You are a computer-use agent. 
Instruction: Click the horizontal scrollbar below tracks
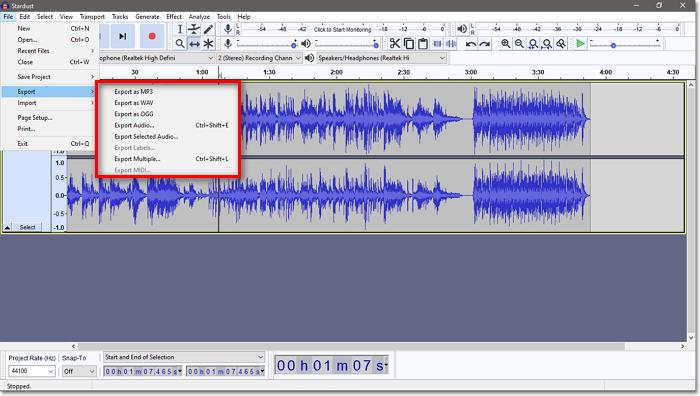(x=351, y=346)
